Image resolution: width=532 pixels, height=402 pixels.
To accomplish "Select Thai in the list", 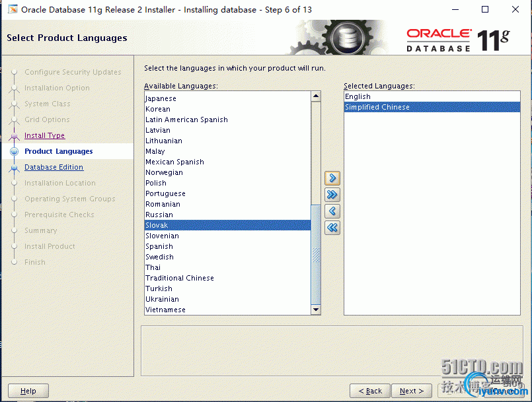I will (x=227, y=267).
